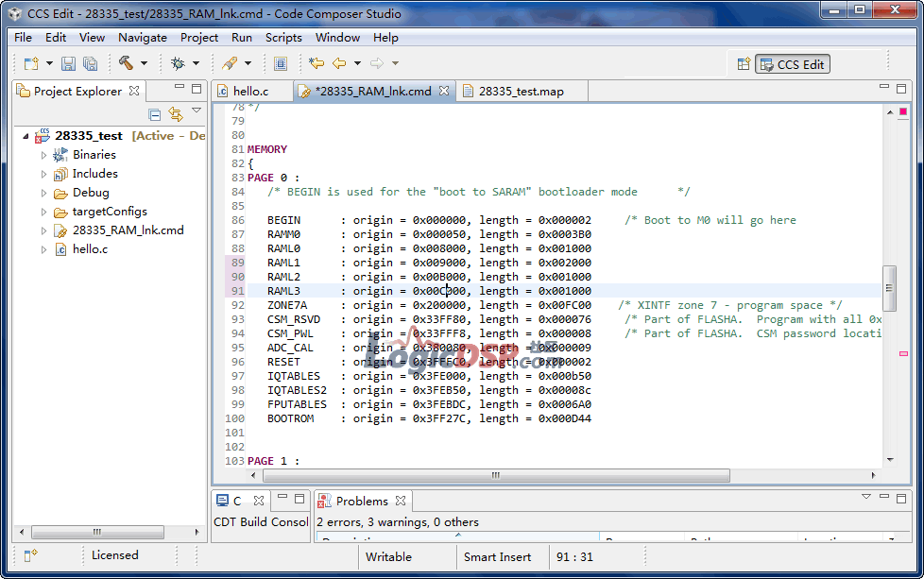The height and width of the screenshot is (579, 924).
Task: Open the Debug dropdown arrow
Action: [x=196, y=63]
